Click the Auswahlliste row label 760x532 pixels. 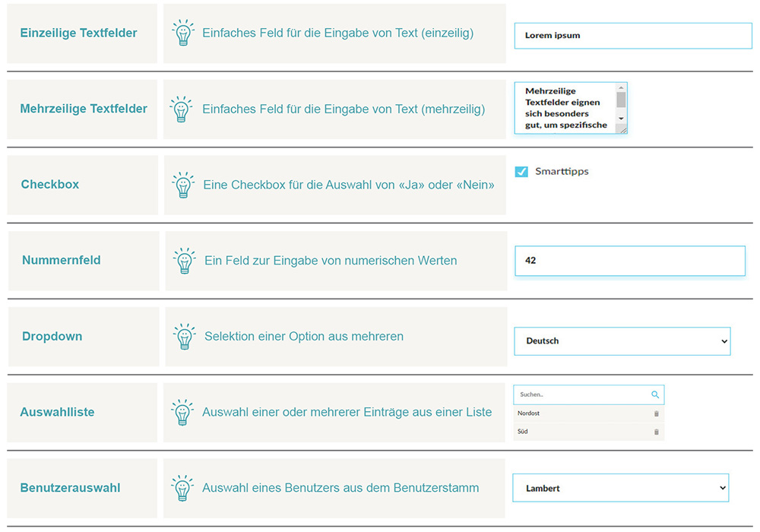[57, 412]
